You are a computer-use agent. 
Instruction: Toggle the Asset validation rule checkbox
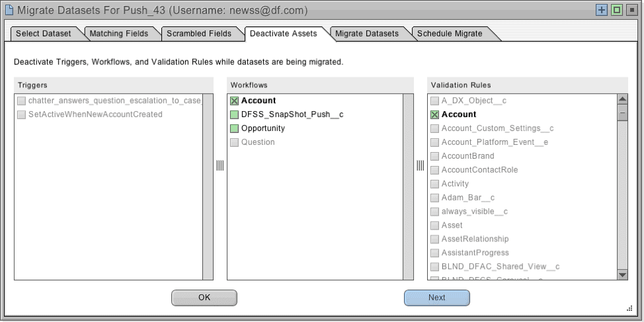434,225
